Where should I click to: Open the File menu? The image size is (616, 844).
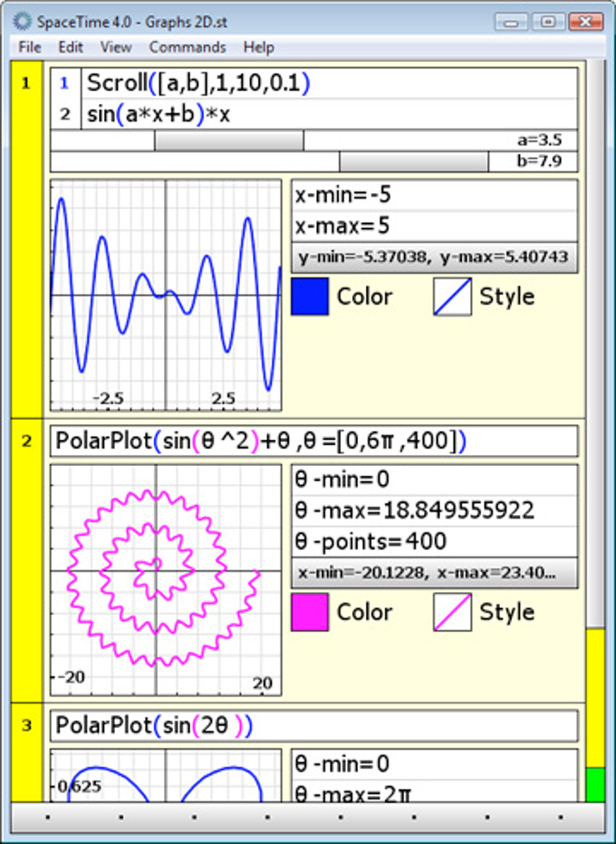pyautogui.click(x=30, y=47)
